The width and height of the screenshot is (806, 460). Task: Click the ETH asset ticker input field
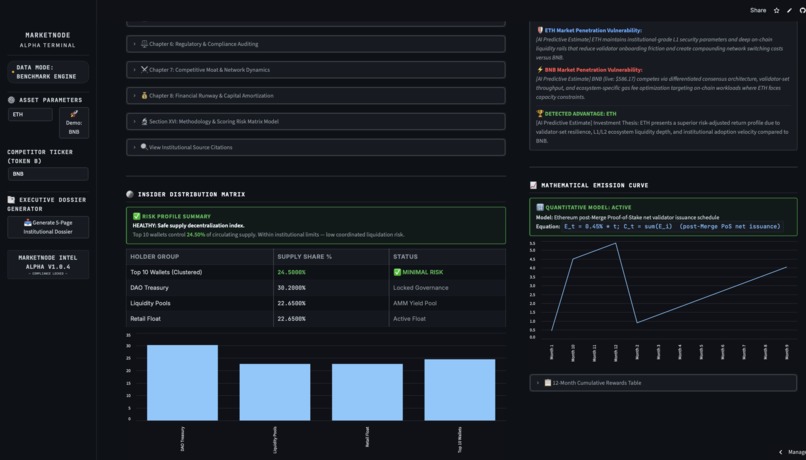(30, 114)
